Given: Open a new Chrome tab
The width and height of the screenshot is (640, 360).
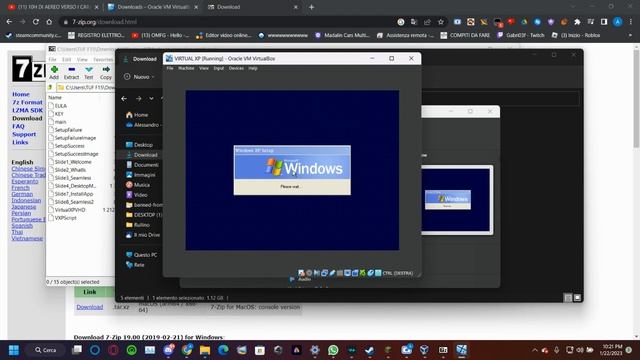Looking at the screenshot, I should point(311,7).
